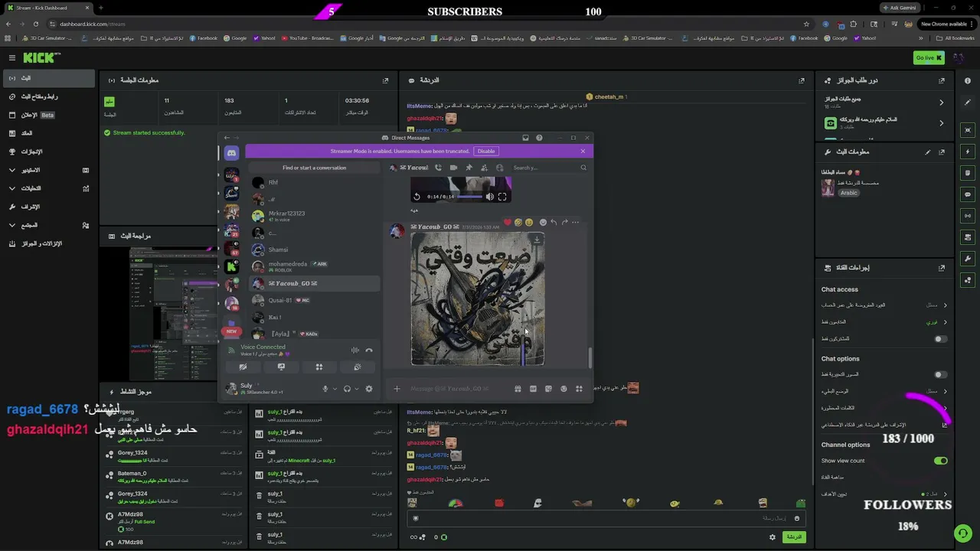Open Kick chat settings gear

pyautogui.click(x=773, y=537)
